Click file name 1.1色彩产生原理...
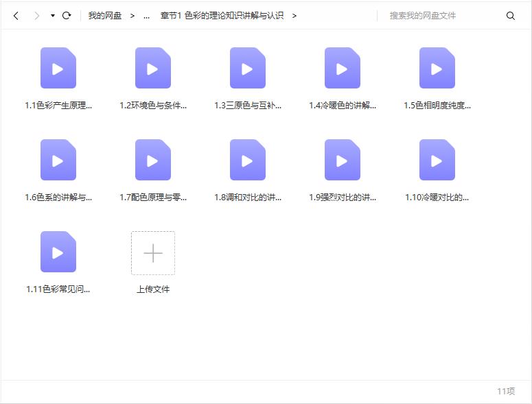 58,106
